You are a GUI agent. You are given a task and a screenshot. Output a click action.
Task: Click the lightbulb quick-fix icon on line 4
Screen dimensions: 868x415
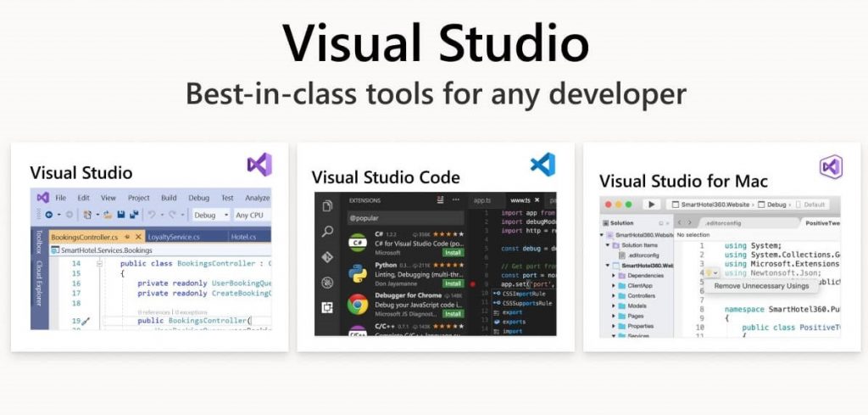coord(710,273)
